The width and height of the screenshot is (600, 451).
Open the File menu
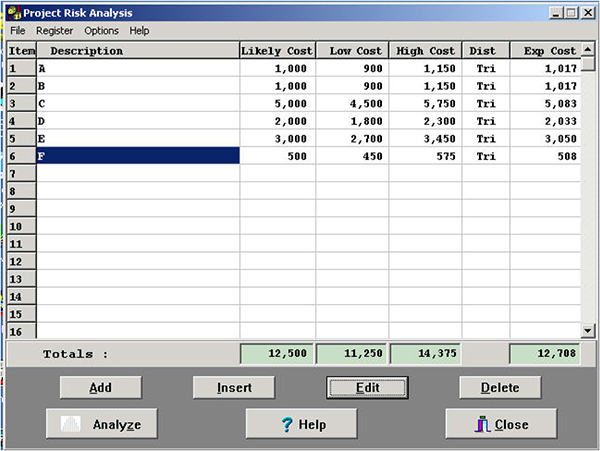pos(18,31)
